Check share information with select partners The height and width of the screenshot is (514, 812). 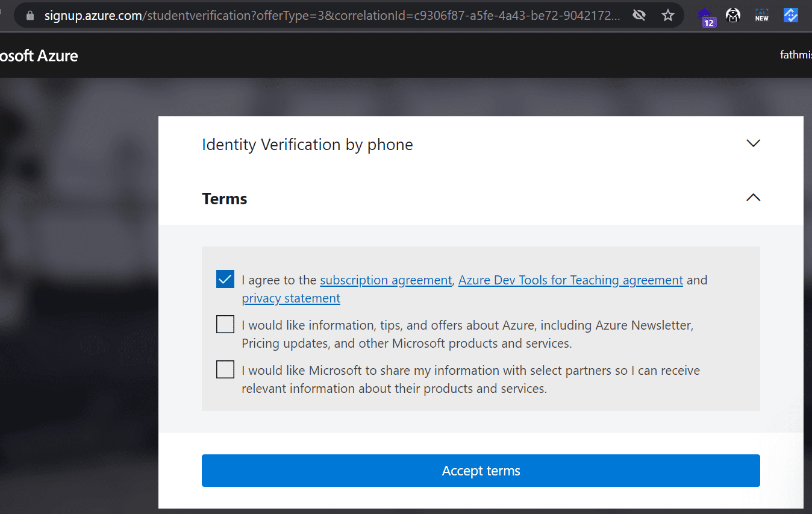225,369
